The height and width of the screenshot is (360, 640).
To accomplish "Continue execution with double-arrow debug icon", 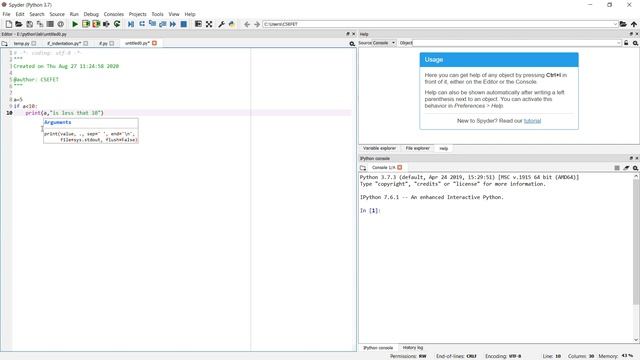I will pos(173,24).
